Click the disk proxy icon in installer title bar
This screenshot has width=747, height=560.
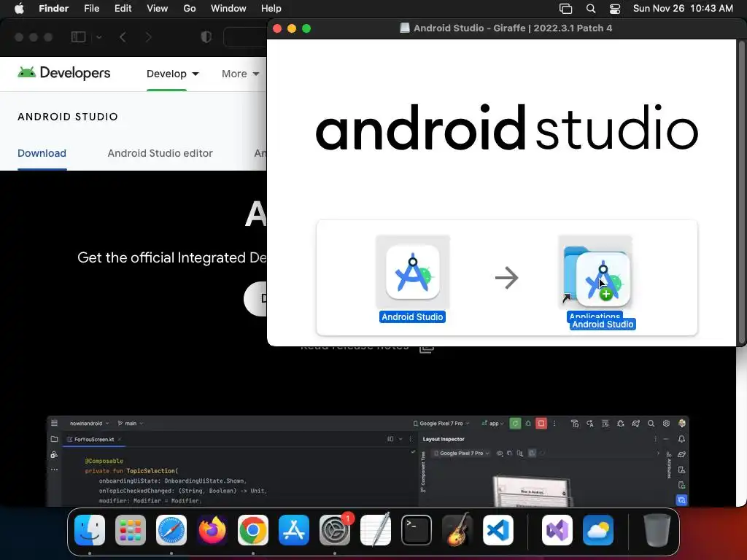[404, 28]
